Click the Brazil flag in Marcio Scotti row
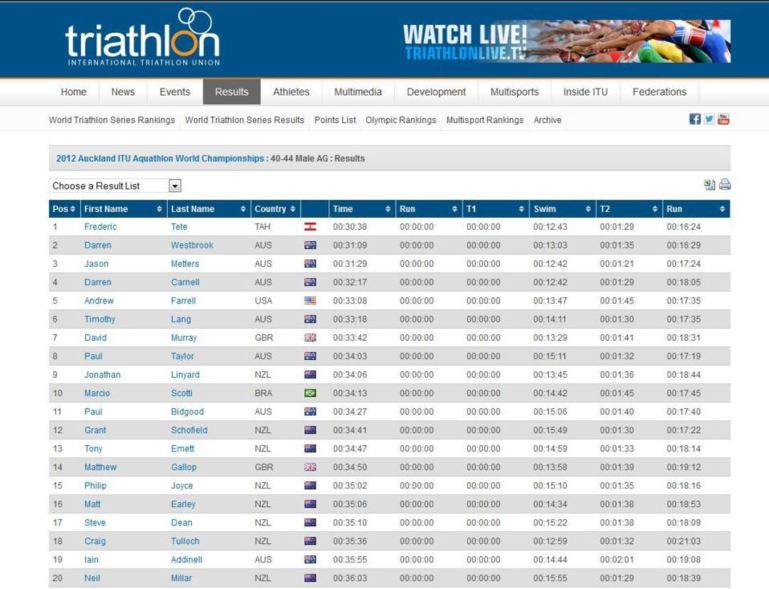 pos(310,393)
